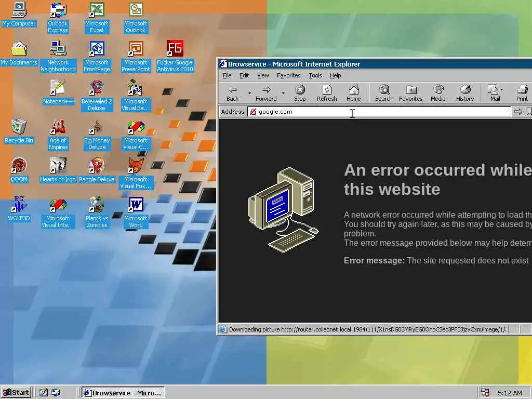This screenshot has height=399, width=532.
Task: Click the taskbar clock showing 5:12 AM
Action: point(510,393)
